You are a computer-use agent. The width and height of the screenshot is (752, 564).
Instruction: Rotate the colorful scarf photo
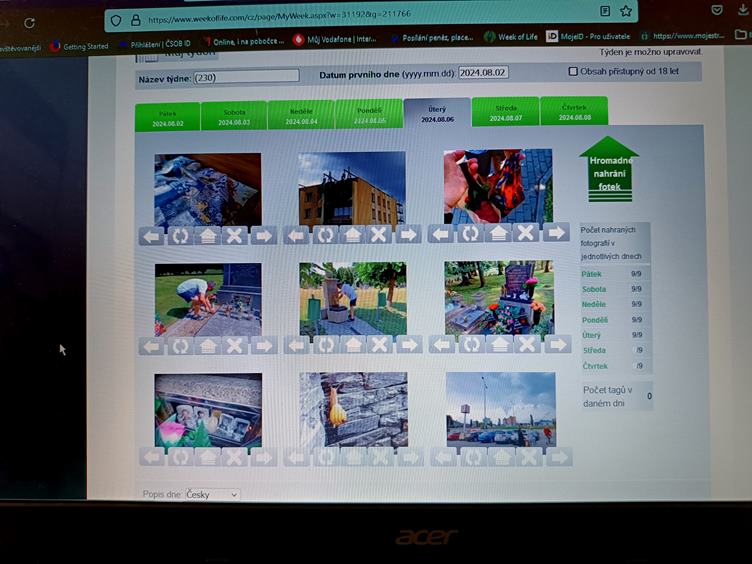[x=470, y=233]
